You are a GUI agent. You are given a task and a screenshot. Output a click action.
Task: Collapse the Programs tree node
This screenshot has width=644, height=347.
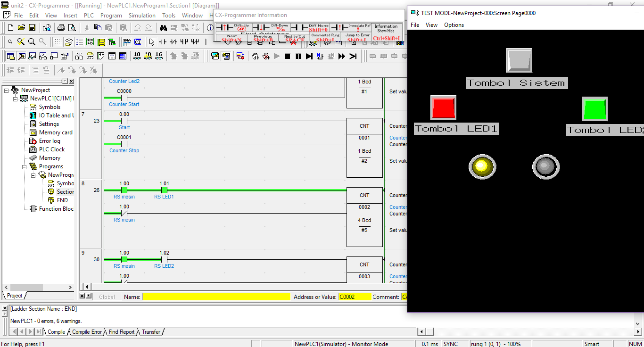point(25,166)
